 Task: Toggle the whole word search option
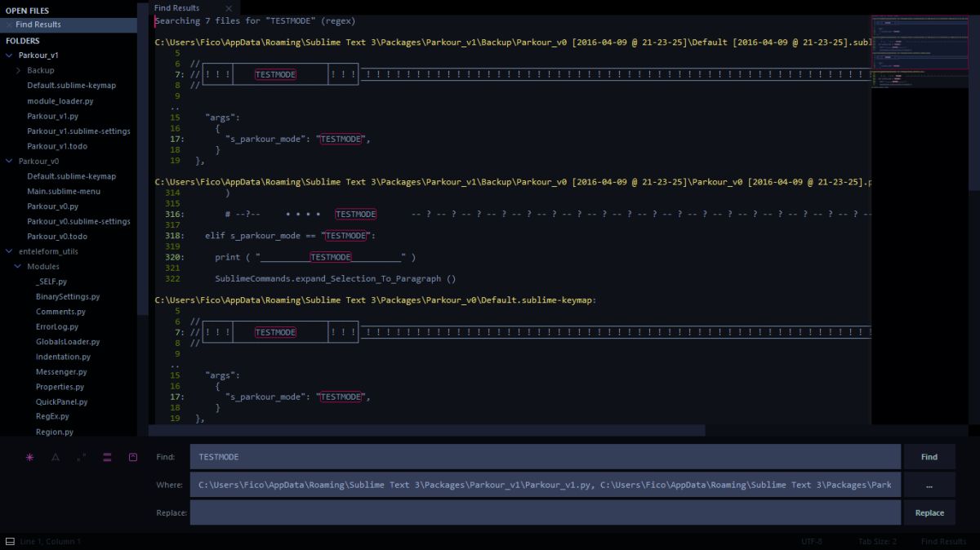tap(81, 458)
